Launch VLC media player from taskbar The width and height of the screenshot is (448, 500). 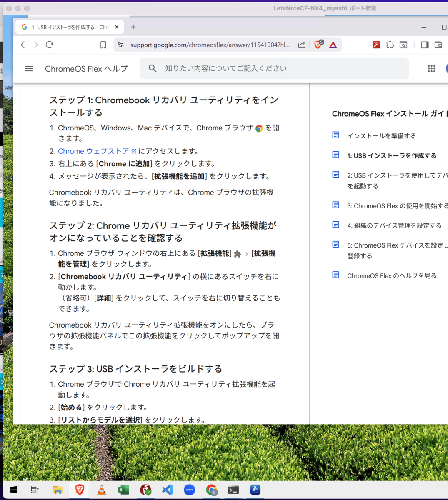pyautogui.click(x=101, y=490)
